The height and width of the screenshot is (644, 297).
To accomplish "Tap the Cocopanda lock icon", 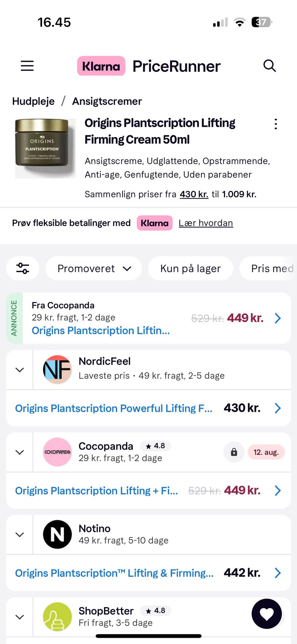I will [234, 452].
